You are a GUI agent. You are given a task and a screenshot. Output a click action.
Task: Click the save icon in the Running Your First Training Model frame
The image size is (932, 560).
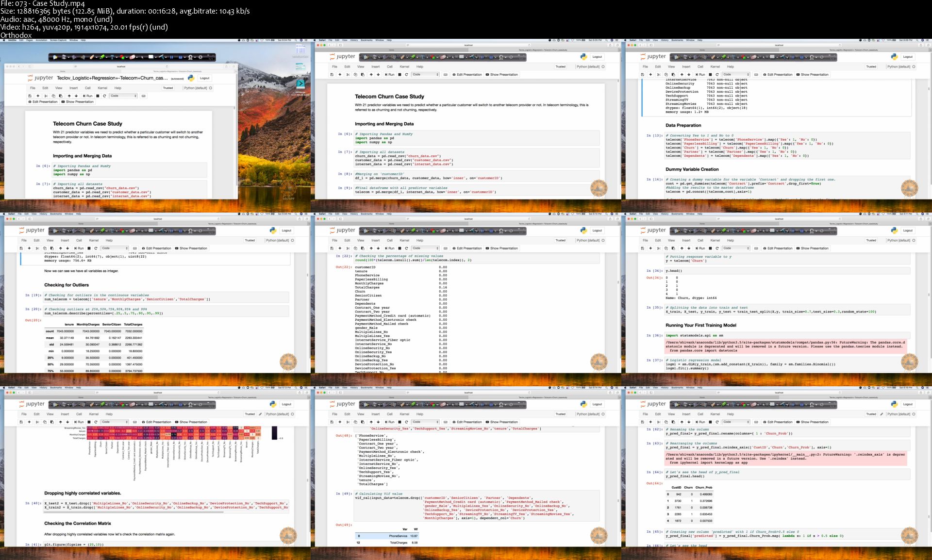pyautogui.click(x=642, y=248)
